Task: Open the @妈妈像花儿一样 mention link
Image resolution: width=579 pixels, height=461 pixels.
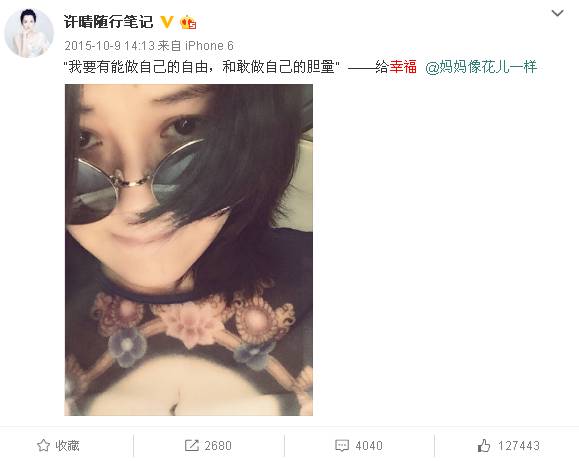Action: click(481, 67)
